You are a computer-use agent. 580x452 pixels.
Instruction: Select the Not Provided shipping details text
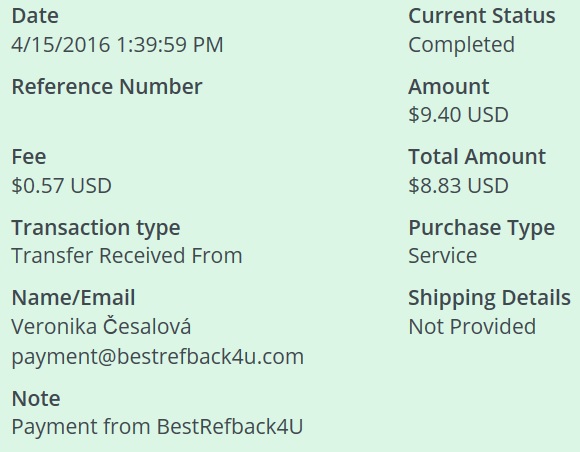(x=472, y=327)
